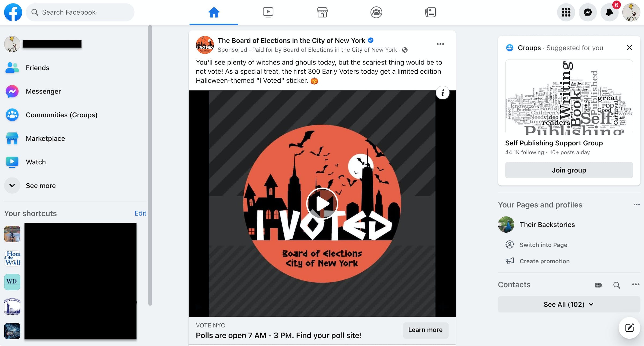
Task: Click the three-dot post options menu
Action: click(440, 44)
